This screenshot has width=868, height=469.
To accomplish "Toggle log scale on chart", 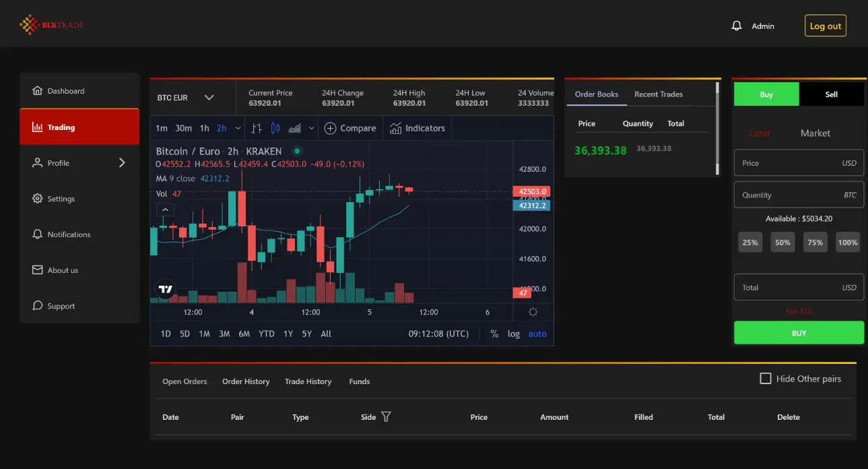I will click(514, 334).
